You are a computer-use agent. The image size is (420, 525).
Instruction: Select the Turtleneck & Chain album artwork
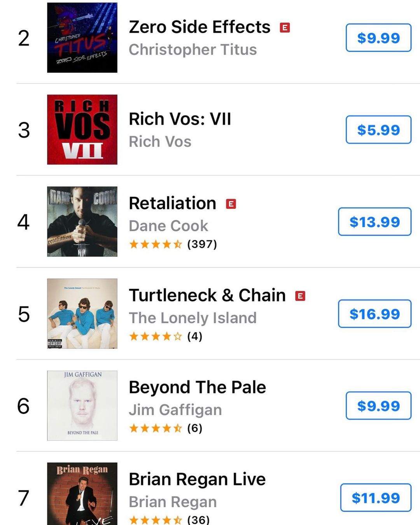(82, 313)
